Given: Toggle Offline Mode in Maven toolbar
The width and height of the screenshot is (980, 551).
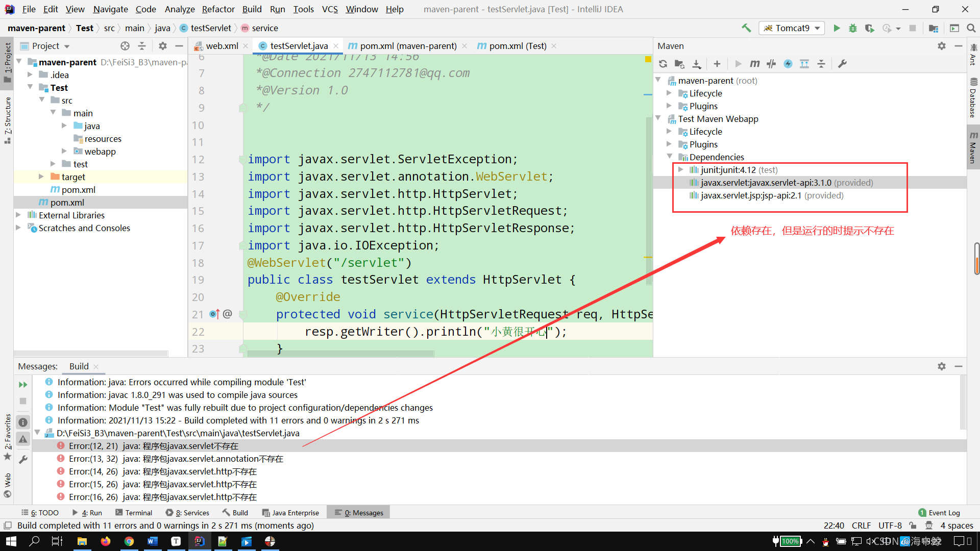Looking at the screenshot, I should (x=771, y=64).
